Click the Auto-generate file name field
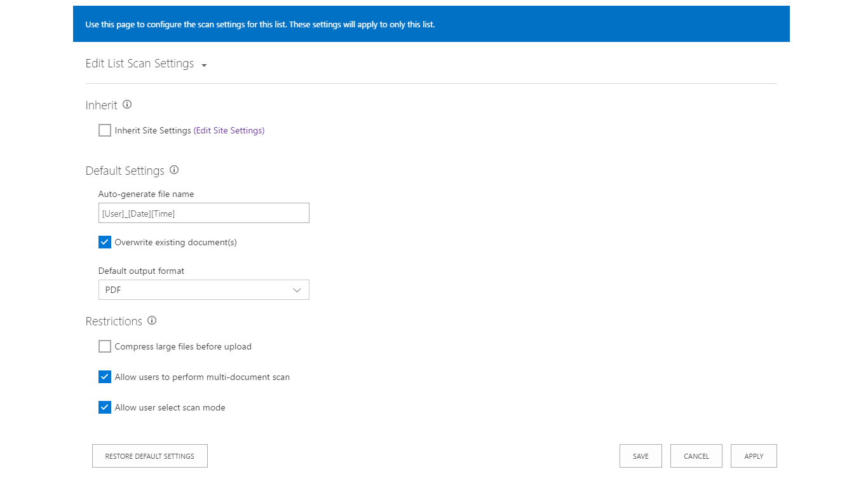868x488 pixels. tap(203, 213)
